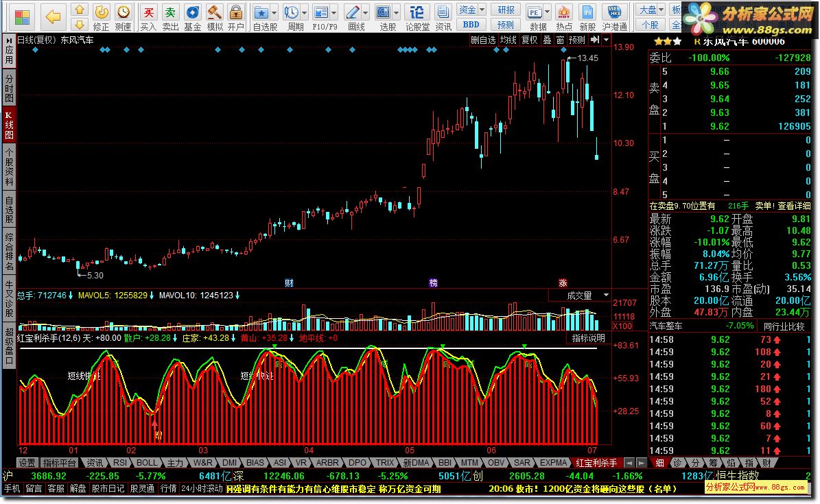Click the toolbar 预测 button below 研报
The width and height of the screenshot is (820, 504).
pos(506,25)
